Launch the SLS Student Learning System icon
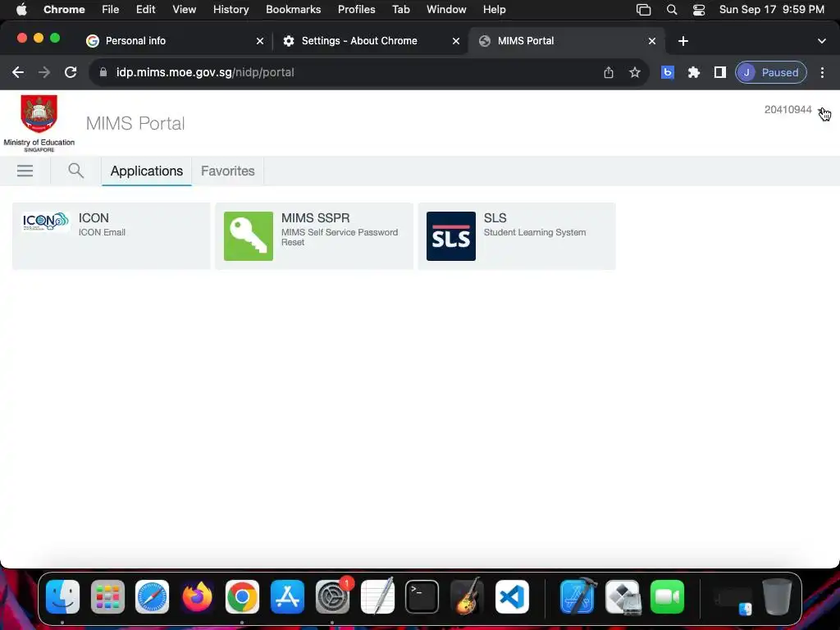The width and height of the screenshot is (840, 630). coord(450,235)
